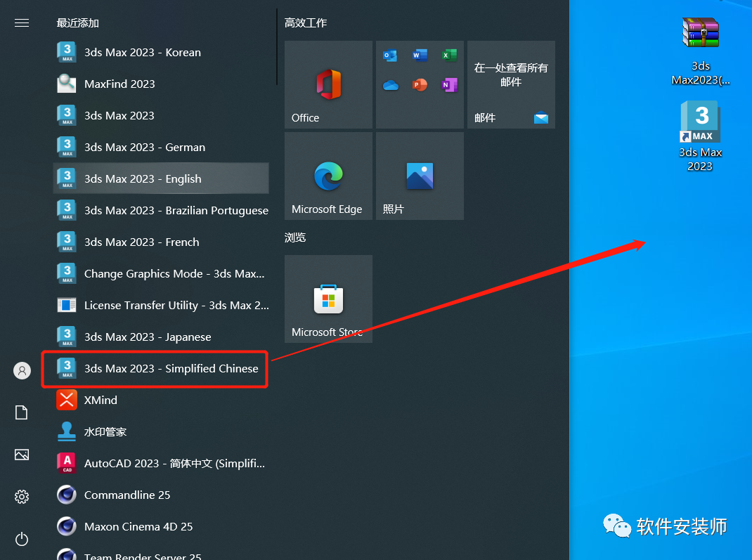Open the plain '3ds Max 2023' entry
This screenshot has height=560, width=752.
point(161,115)
